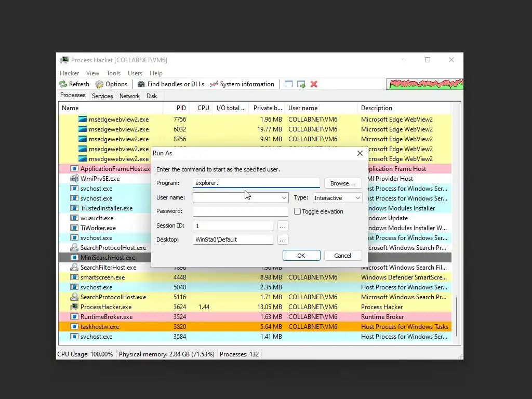This screenshot has width=532, height=399.
Task: Click SearchFilterHost.exe process icon
Action: point(74,267)
